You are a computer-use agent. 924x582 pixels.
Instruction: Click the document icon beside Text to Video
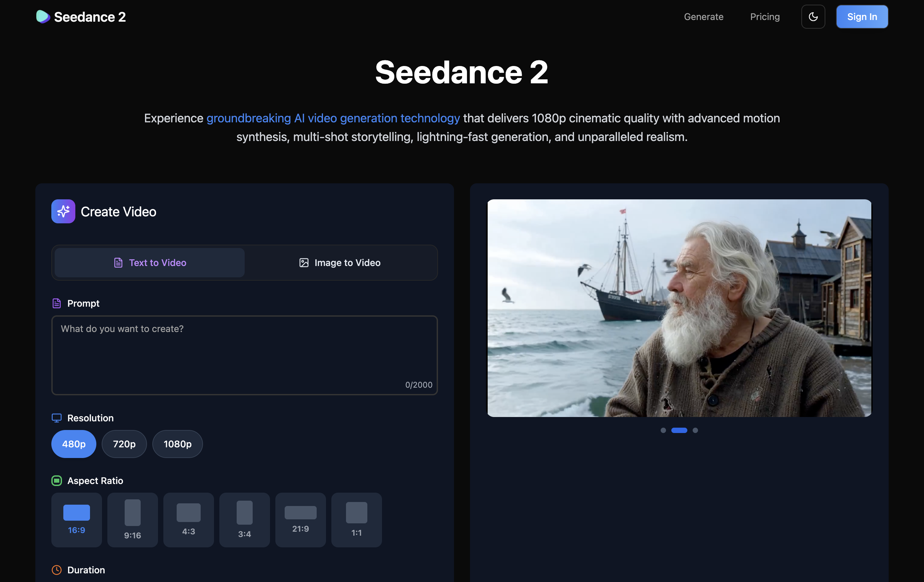pos(119,262)
